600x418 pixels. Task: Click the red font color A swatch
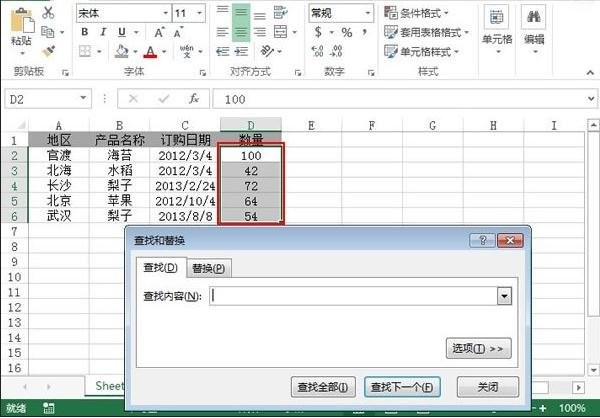point(151,51)
